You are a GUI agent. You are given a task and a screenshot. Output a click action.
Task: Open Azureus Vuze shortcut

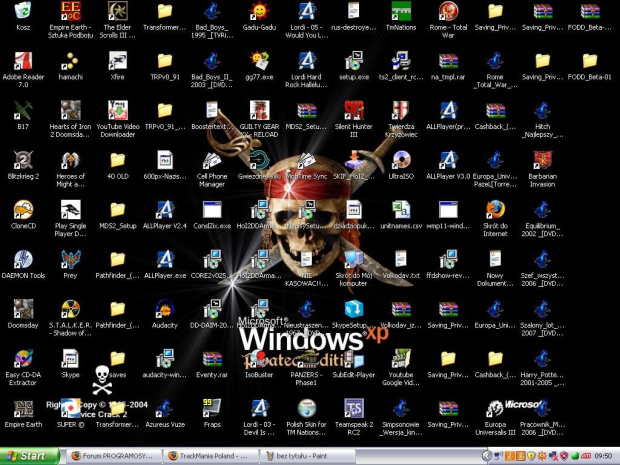(165, 408)
